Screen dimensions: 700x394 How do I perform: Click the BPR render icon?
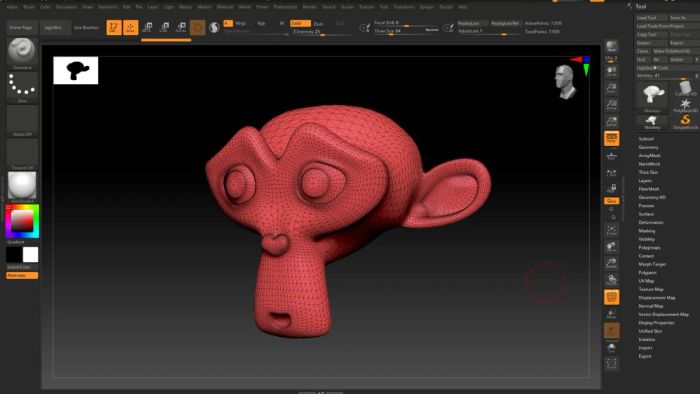tap(612, 46)
